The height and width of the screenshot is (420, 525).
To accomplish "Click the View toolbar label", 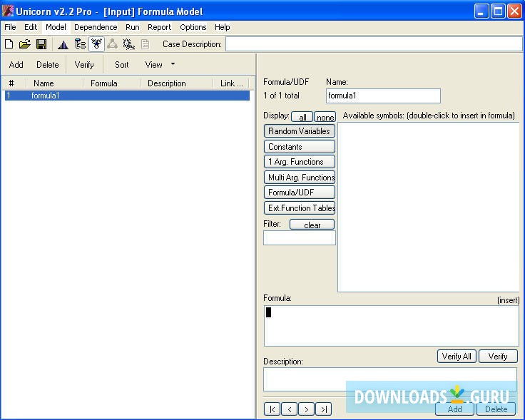I will pyautogui.click(x=153, y=65).
